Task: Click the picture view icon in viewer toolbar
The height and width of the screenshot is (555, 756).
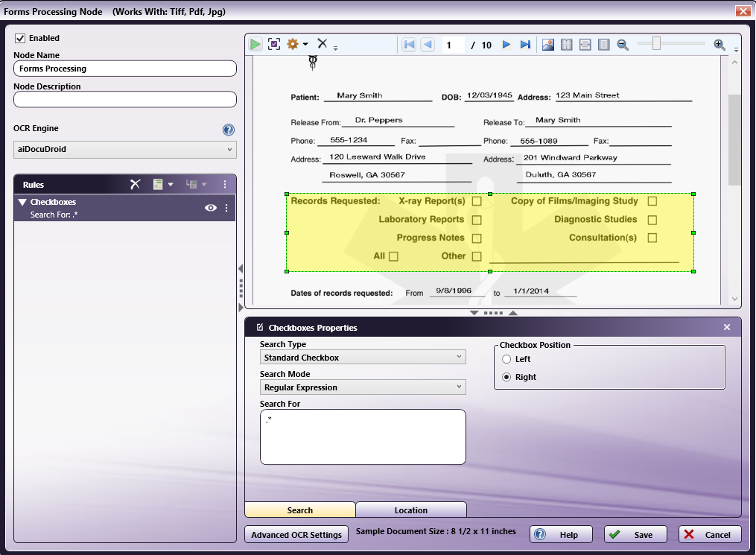Action: pos(548,45)
